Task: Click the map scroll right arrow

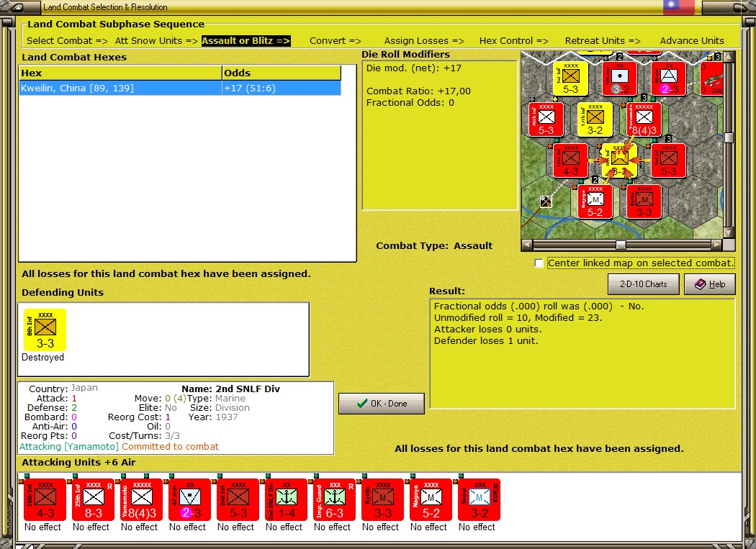Action: click(716, 245)
